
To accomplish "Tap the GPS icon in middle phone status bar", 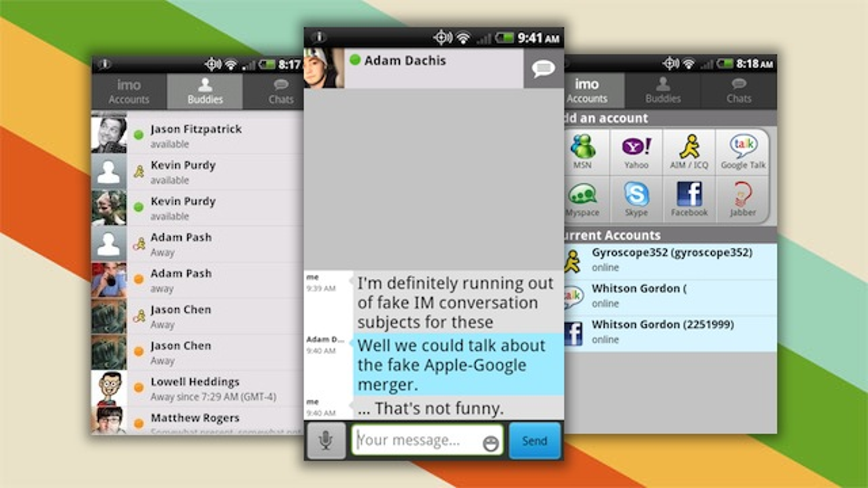I will (x=443, y=37).
